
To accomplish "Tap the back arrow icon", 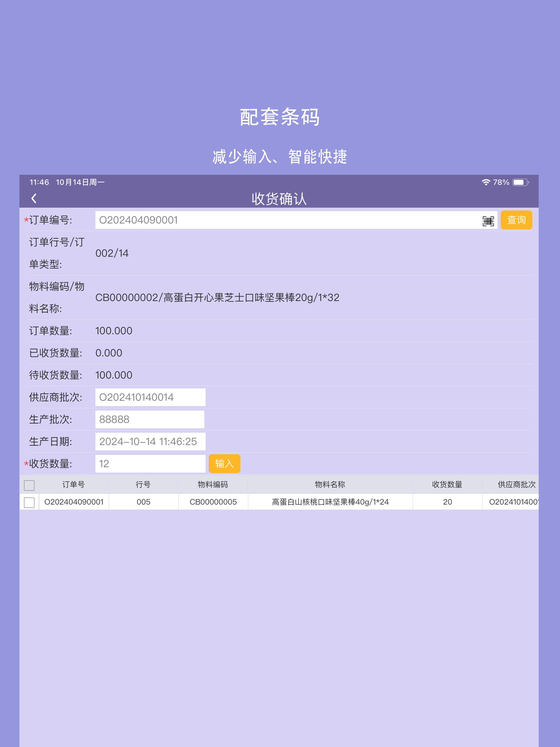I will click(34, 199).
